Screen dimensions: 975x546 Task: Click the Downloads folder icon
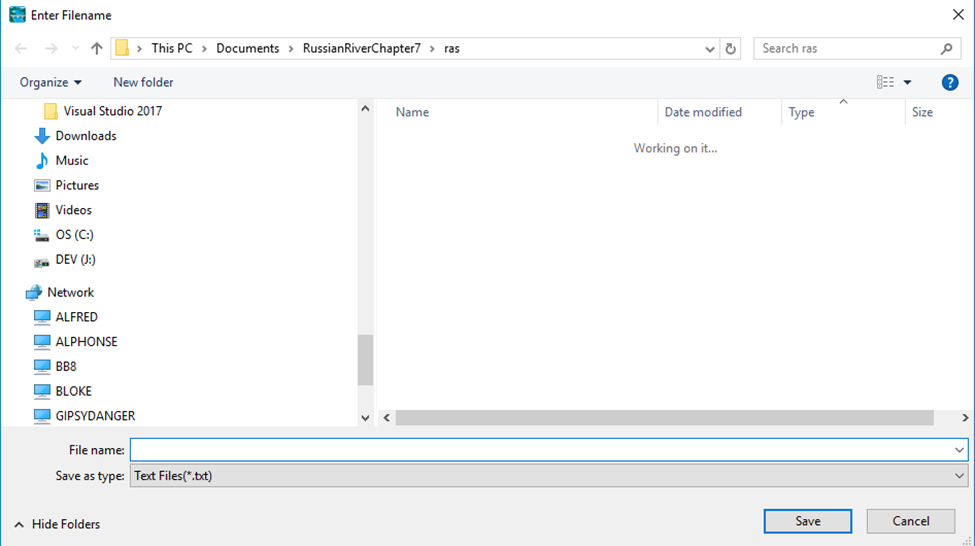click(42, 136)
